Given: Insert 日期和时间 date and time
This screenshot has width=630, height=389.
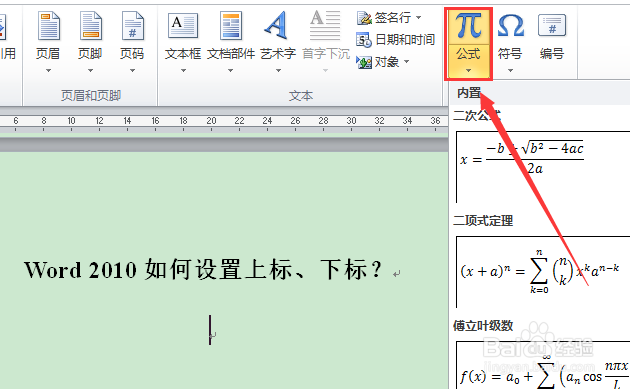Looking at the screenshot, I should pos(395,40).
